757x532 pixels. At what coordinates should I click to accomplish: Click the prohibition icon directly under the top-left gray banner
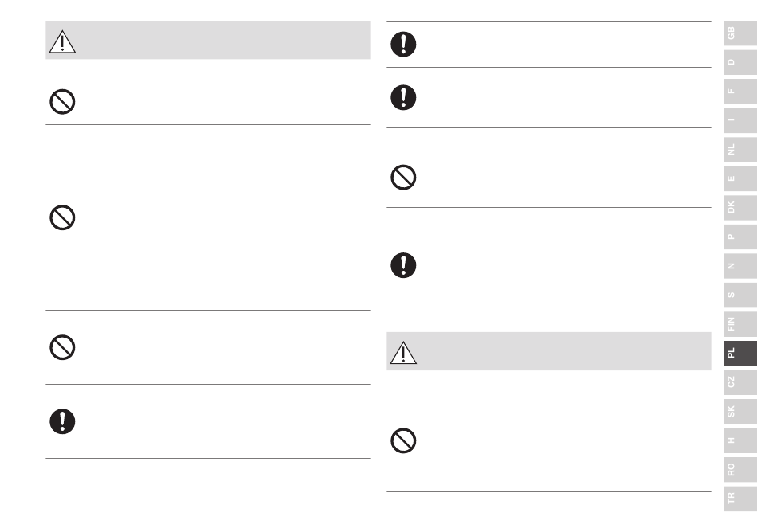(62, 102)
